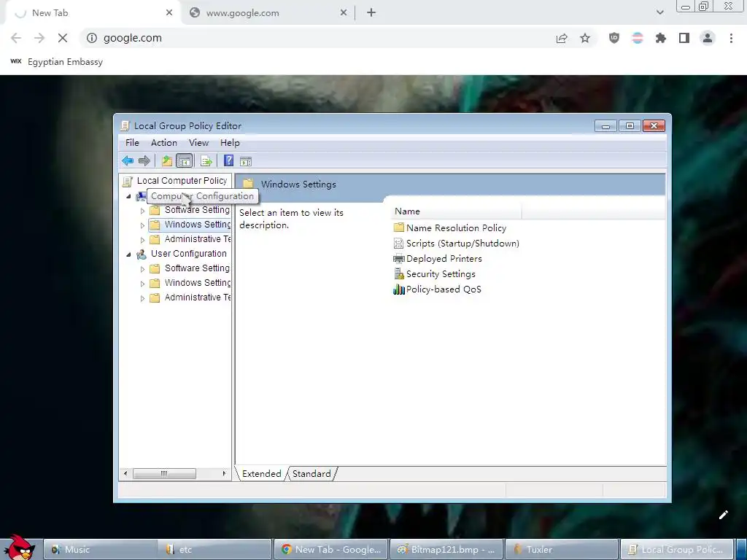Open the Help menu
This screenshot has height=560, width=747.
point(230,143)
